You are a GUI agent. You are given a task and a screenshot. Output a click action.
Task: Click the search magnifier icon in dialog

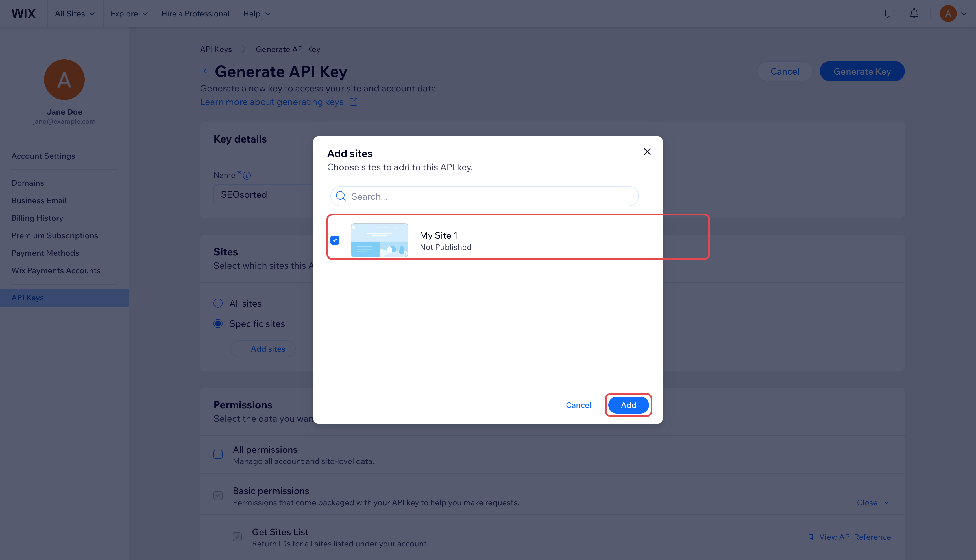tap(341, 196)
